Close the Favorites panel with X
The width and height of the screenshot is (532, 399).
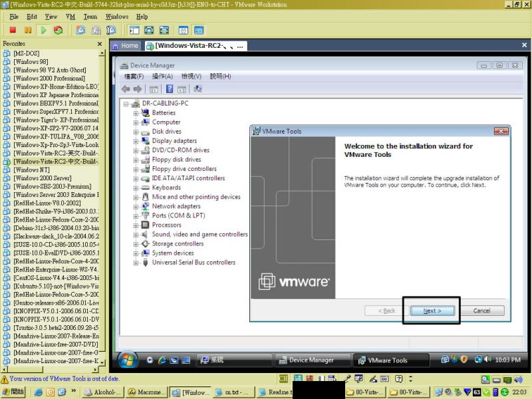click(99, 44)
